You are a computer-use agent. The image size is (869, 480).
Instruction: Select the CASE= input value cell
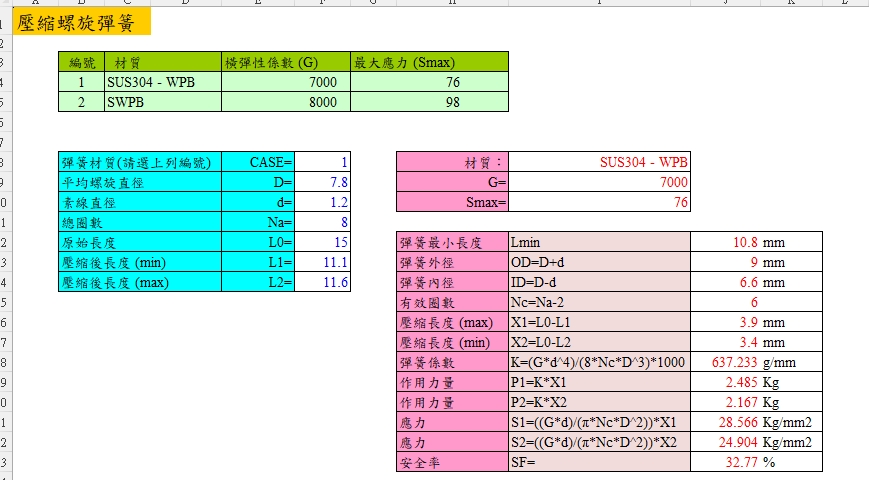pos(324,162)
